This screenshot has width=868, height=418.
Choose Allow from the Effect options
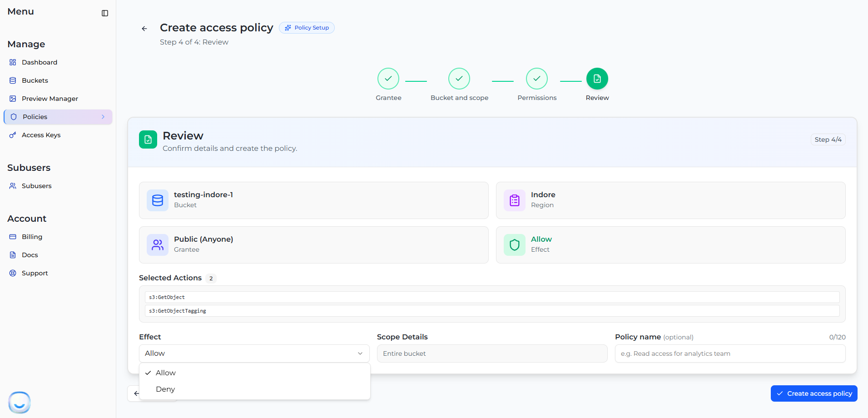click(x=255, y=373)
